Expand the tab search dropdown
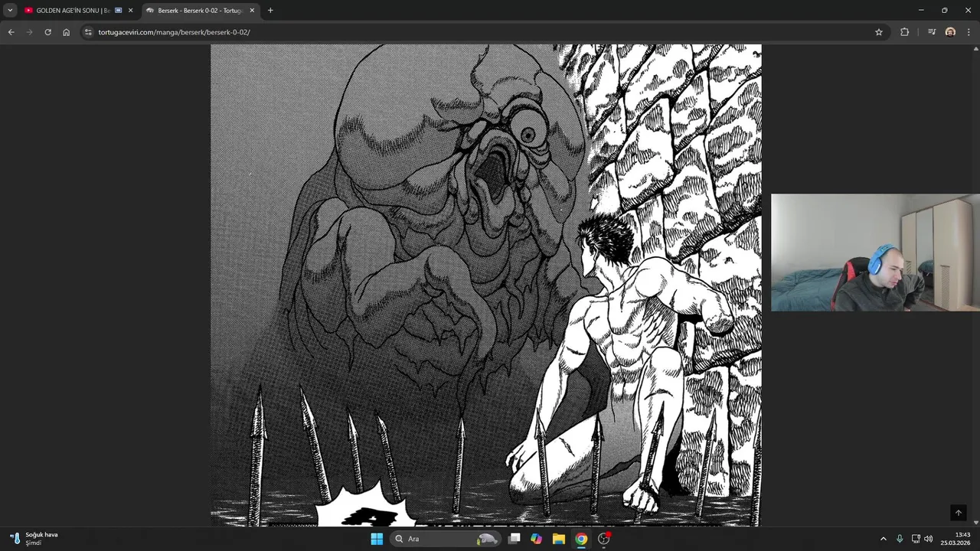Viewport: 980px width, 551px height. coord(10,11)
